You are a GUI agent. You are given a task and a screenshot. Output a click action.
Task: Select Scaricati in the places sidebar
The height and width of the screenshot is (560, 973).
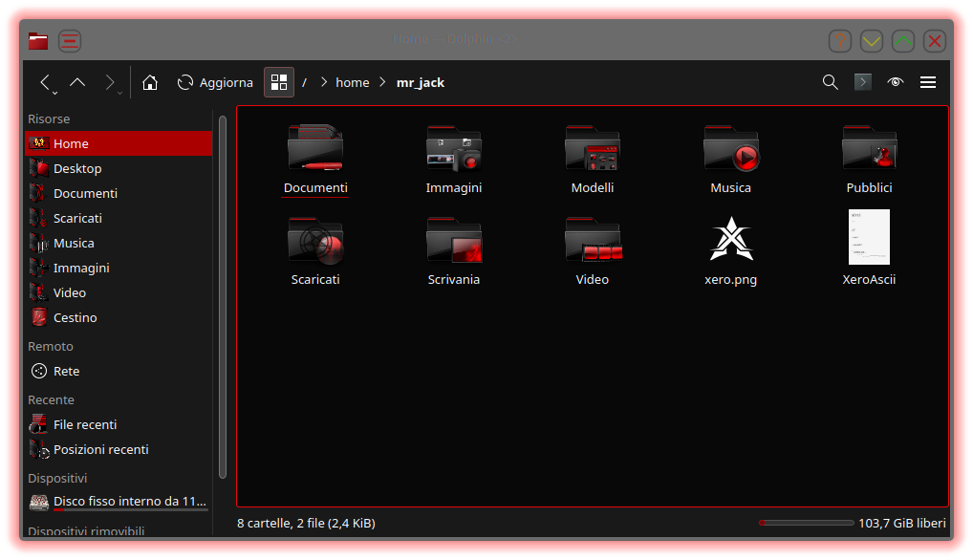(x=119, y=218)
